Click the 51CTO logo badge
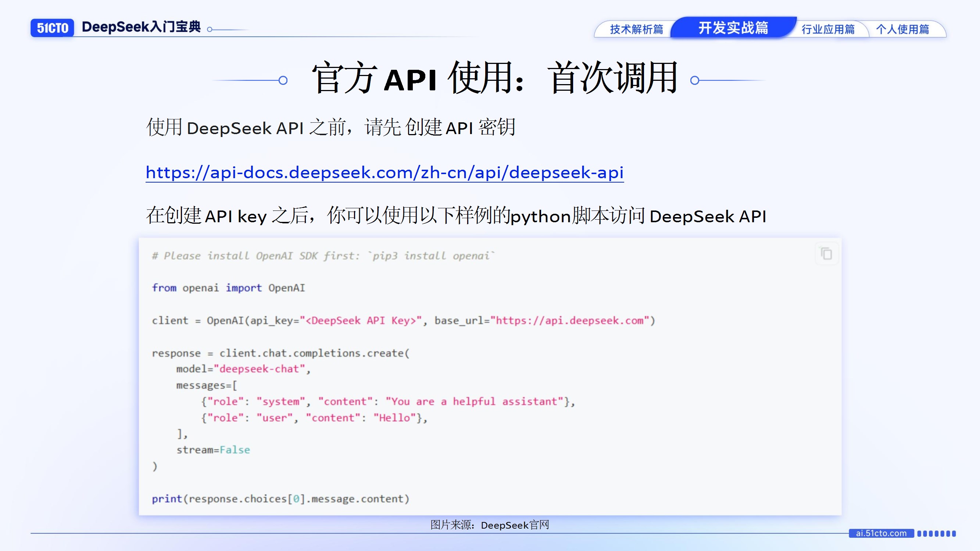980x551 pixels. pos(53,28)
